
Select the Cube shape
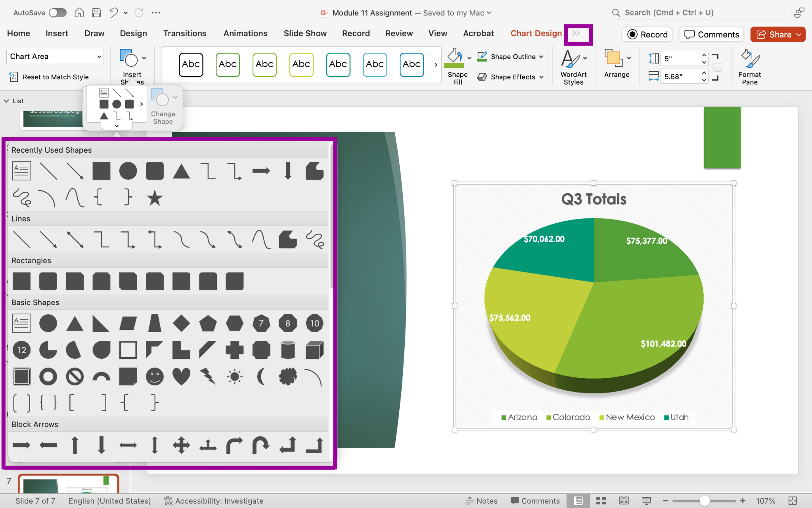pyautogui.click(x=314, y=350)
